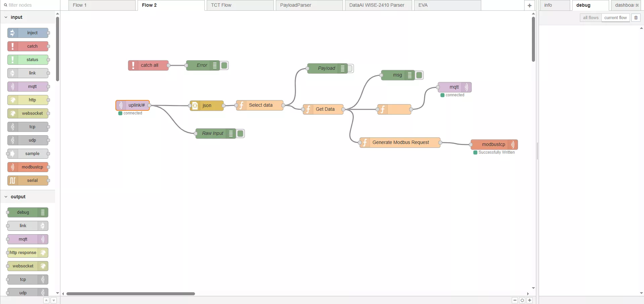Click the mqtt output node on canvas
The height and width of the screenshot is (304, 644).
[x=455, y=87]
